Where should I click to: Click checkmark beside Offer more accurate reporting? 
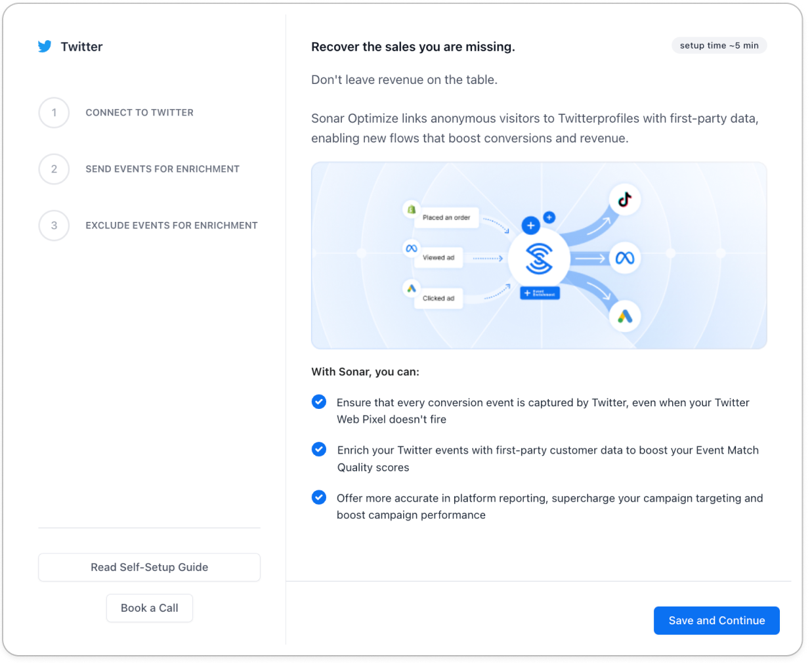pyautogui.click(x=319, y=498)
